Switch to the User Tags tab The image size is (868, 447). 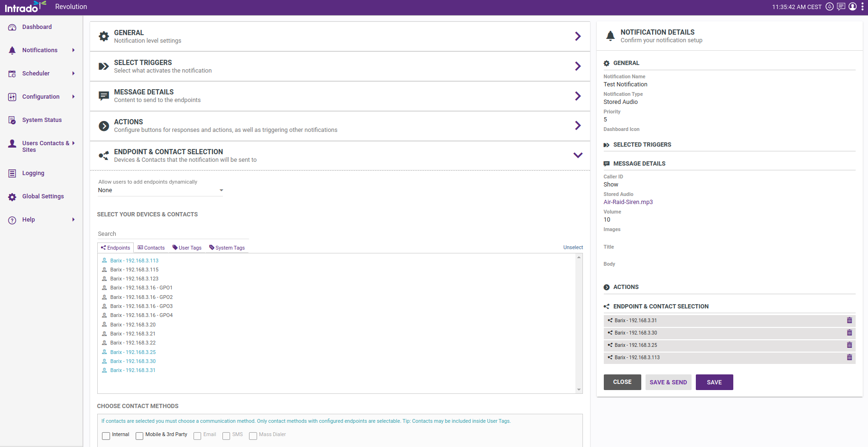[x=187, y=248]
